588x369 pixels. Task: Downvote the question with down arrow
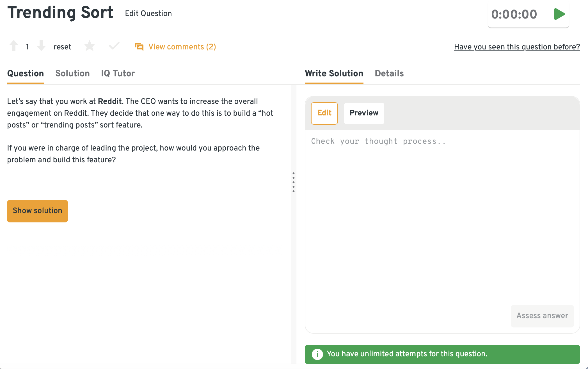(41, 46)
